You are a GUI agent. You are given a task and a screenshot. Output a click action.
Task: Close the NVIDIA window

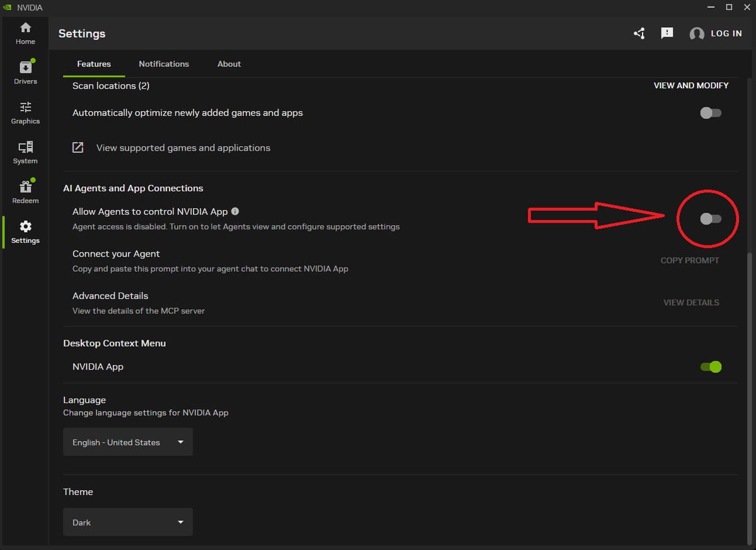click(x=747, y=7)
